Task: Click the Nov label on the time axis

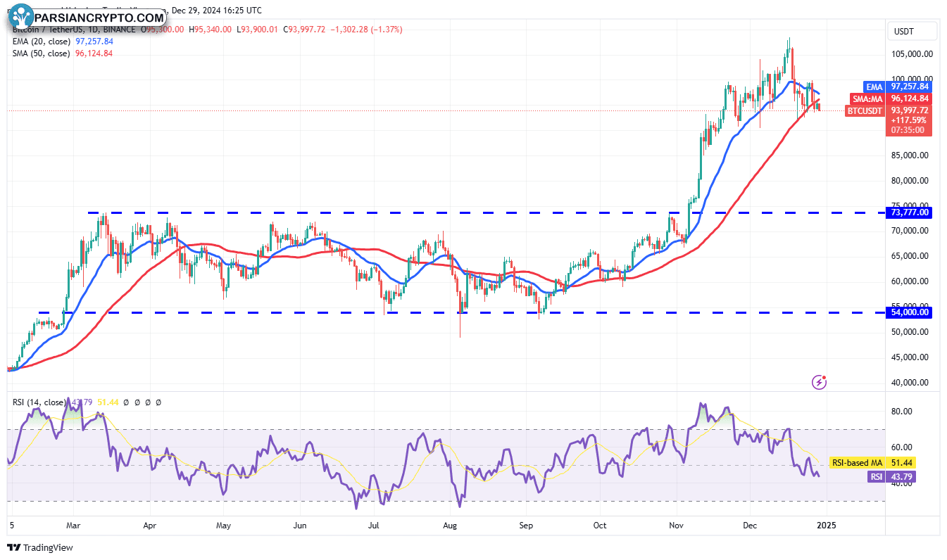Action: [x=677, y=526]
